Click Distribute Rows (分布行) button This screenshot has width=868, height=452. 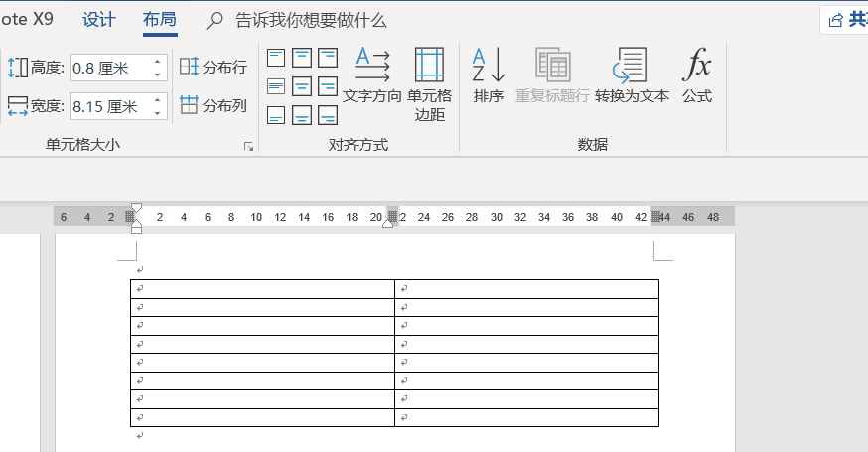pyautogui.click(x=214, y=67)
